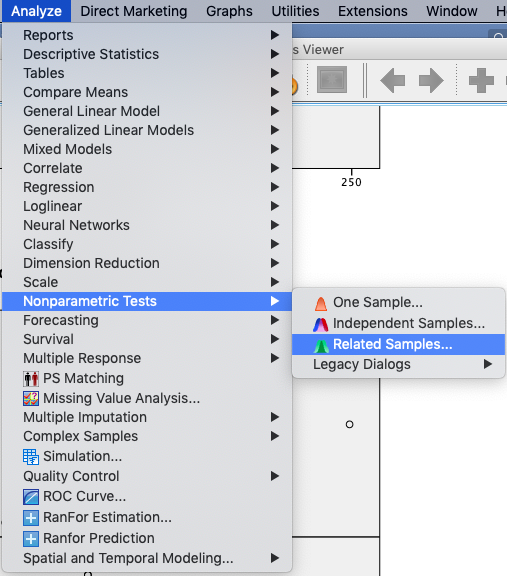Click the plus icon in Viewer toolbar
The height and width of the screenshot is (576, 507).
click(481, 80)
